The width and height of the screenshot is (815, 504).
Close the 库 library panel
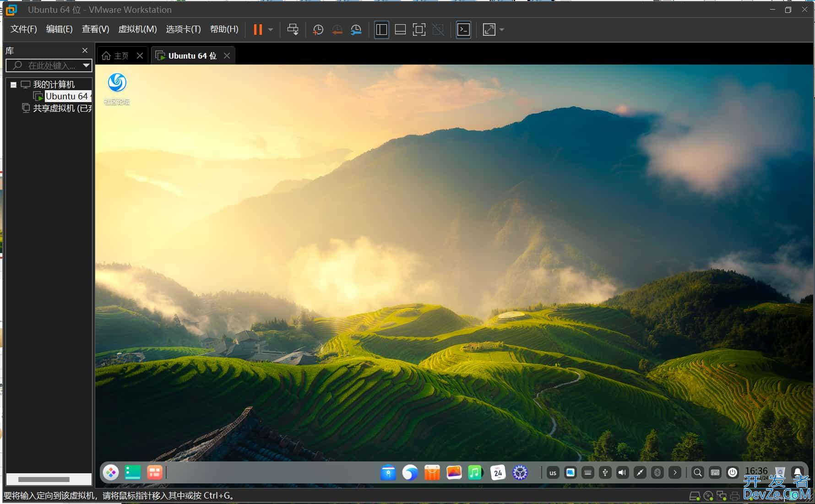85,50
